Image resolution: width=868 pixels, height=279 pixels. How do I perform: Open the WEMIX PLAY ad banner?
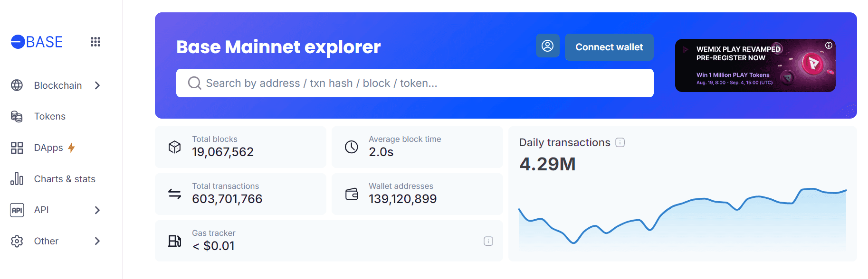pyautogui.click(x=755, y=65)
